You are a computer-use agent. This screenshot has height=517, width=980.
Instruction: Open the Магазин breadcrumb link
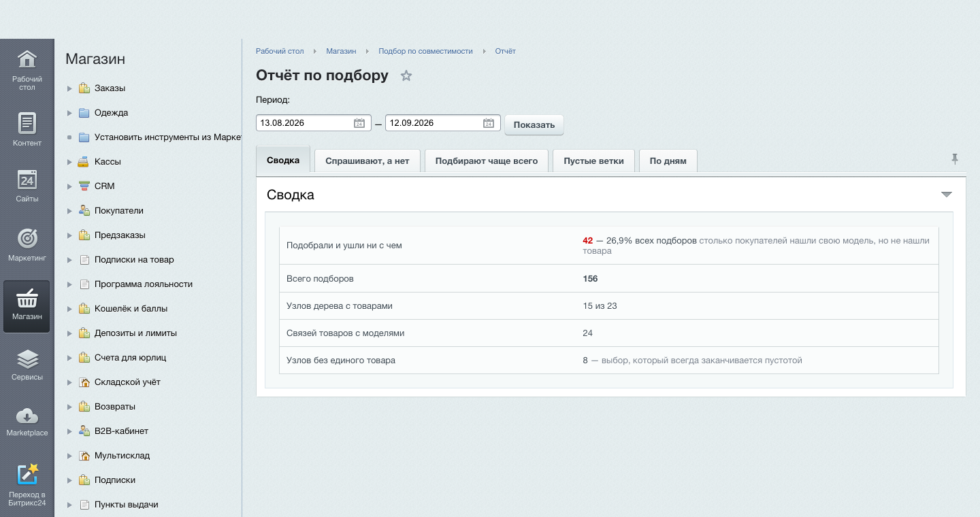point(341,51)
